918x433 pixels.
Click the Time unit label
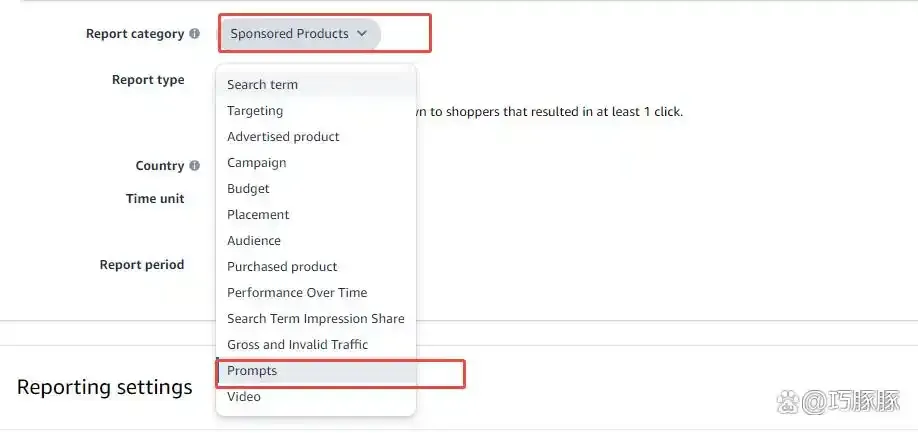pos(155,199)
